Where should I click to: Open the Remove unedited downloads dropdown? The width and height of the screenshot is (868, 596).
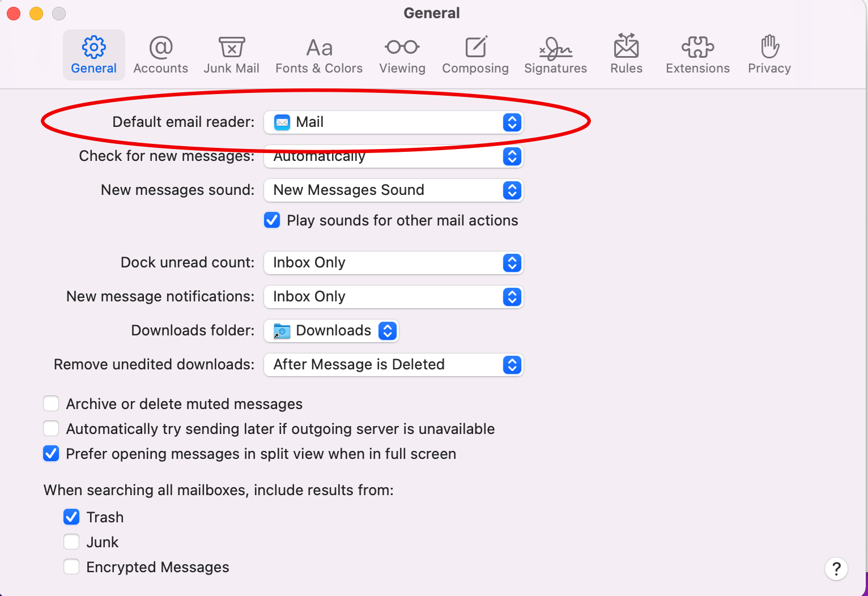(x=393, y=365)
